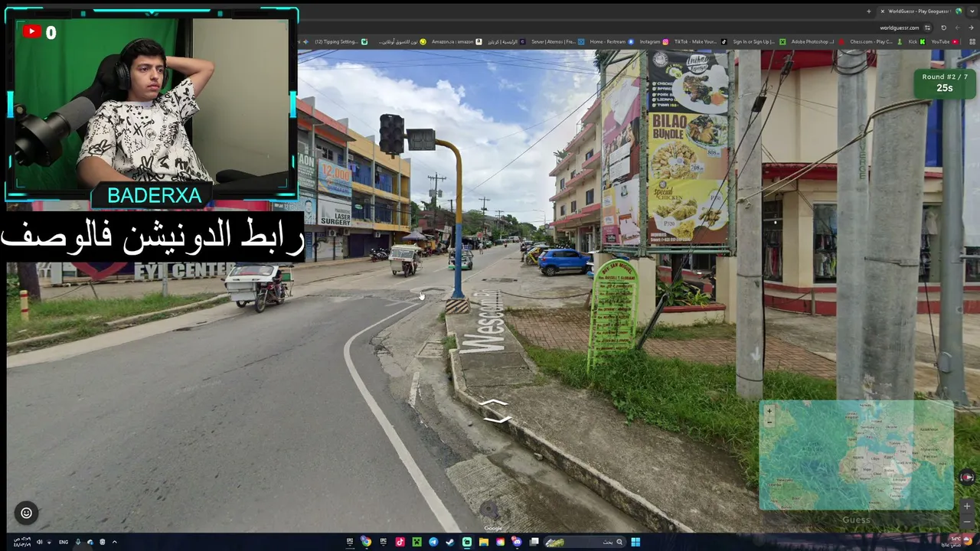Open site settings icon beside worldguessr.com
The height and width of the screenshot is (551, 980).
point(927,28)
